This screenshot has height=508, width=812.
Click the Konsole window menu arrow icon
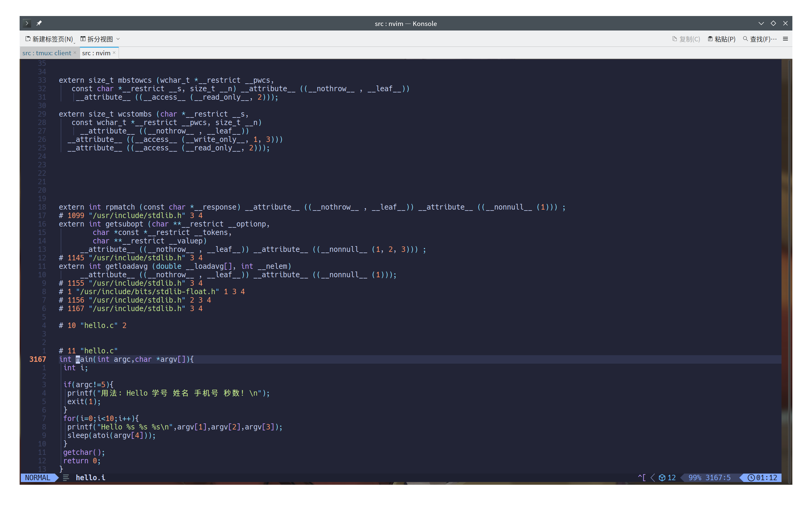click(27, 23)
